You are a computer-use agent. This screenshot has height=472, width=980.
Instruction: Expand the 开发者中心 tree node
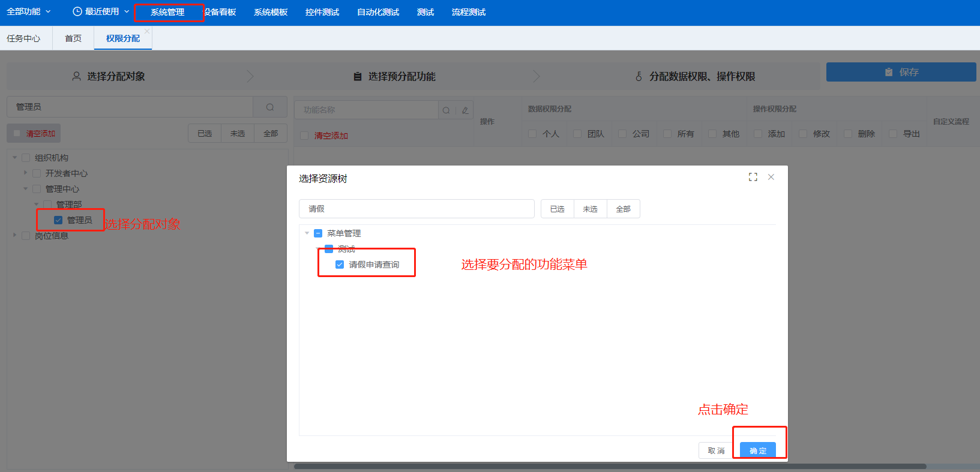click(26, 173)
